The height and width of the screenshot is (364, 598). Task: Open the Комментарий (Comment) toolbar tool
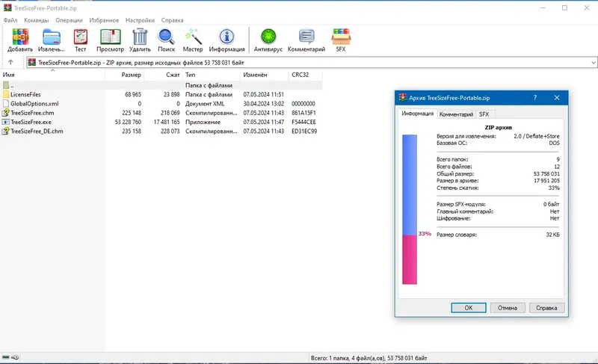(306, 37)
